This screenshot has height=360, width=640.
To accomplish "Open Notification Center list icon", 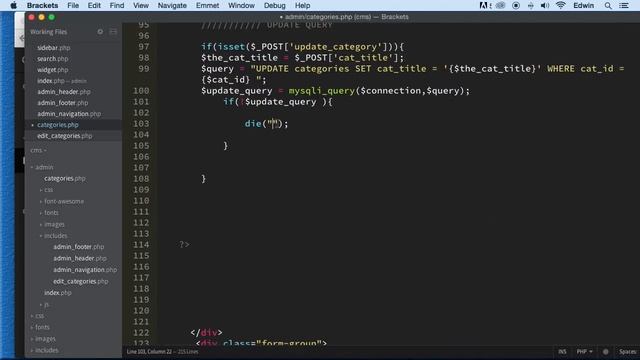I will point(624,5).
